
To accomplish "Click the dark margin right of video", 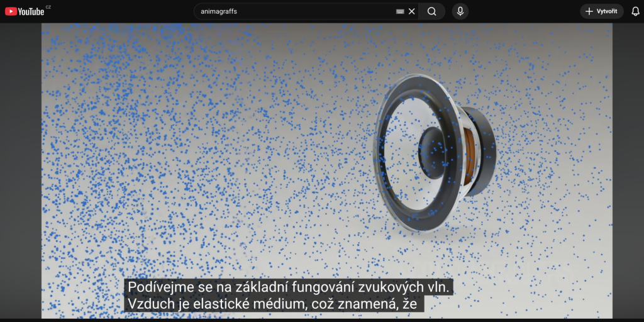I will (628, 170).
